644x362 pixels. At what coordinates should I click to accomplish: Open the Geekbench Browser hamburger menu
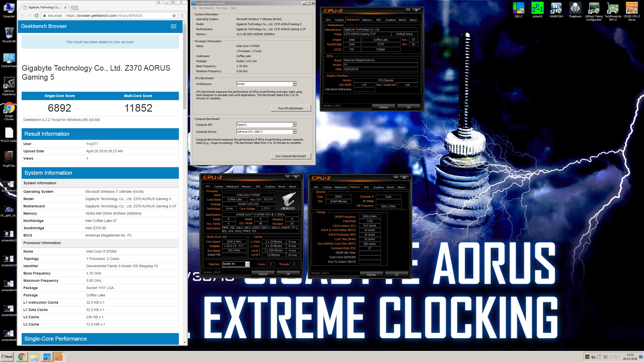174,26
